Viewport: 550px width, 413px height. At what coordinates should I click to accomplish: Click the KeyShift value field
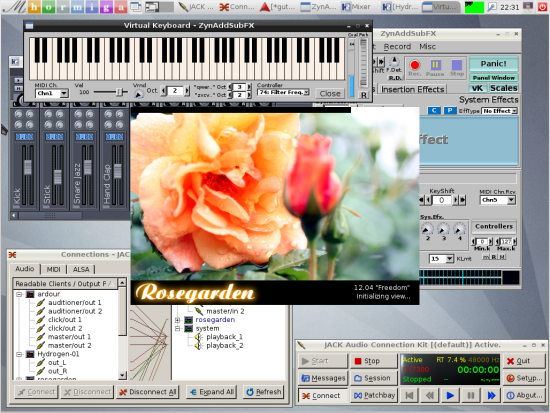click(441, 200)
